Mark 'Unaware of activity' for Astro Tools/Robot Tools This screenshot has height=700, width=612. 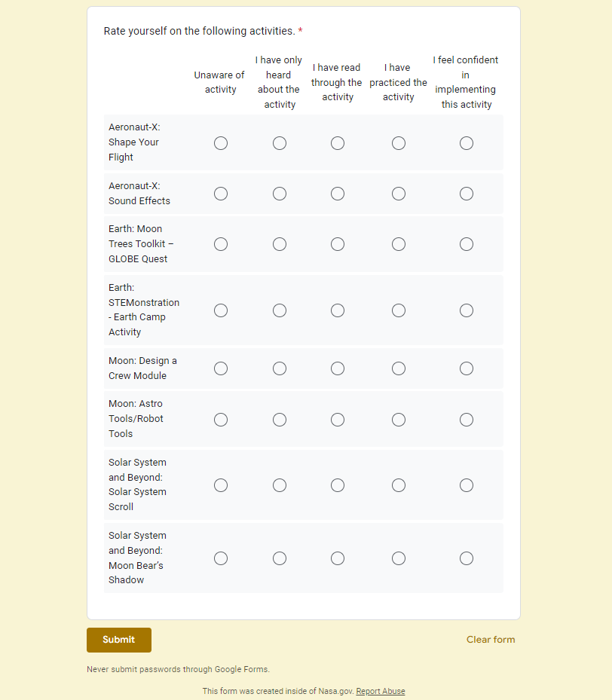coord(221,420)
